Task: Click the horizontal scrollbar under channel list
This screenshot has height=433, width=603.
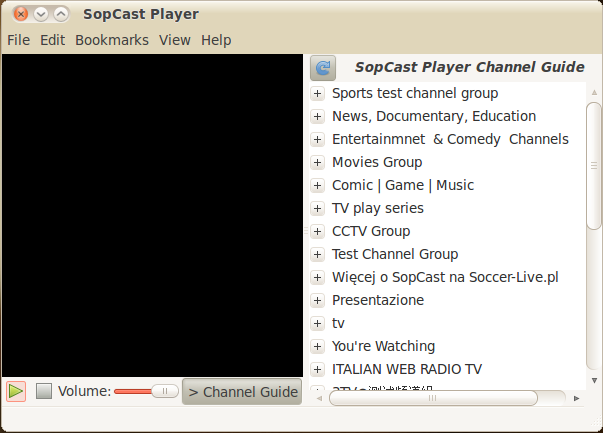Action: click(433, 398)
